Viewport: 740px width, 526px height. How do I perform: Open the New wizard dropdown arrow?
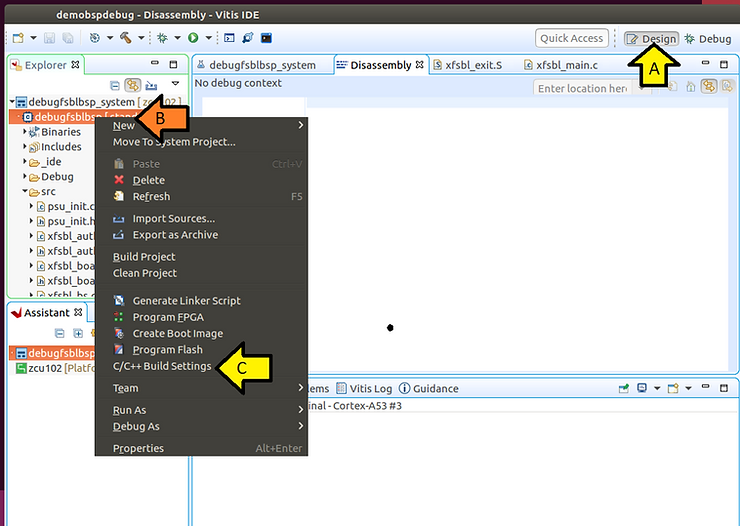(x=34, y=38)
